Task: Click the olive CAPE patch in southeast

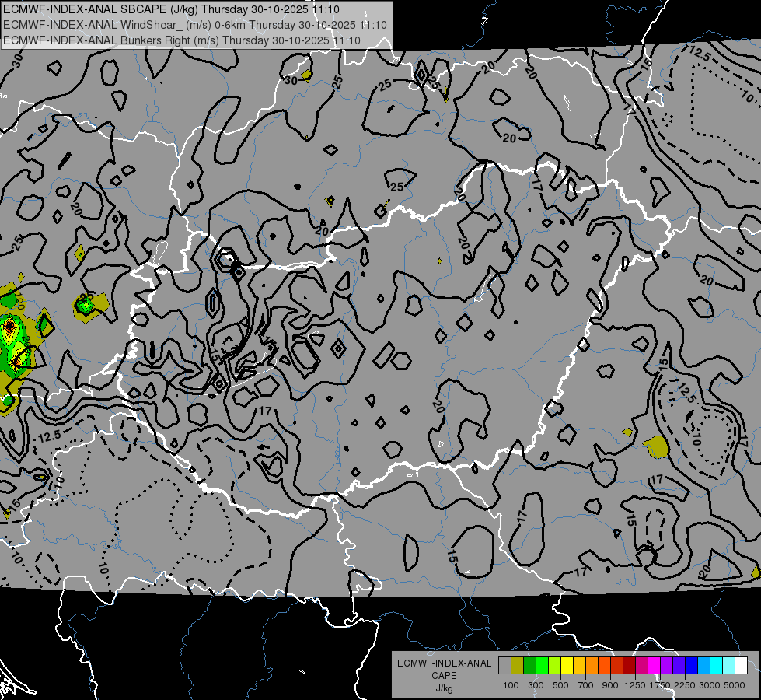Action: (x=657, y=446)
